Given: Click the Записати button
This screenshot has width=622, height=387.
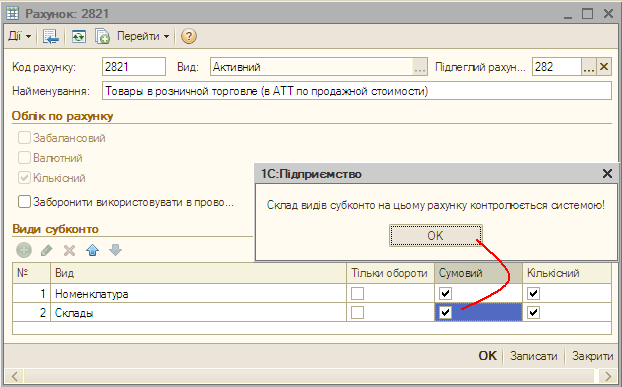Looking at the screenshot, I should coord(534,356).
